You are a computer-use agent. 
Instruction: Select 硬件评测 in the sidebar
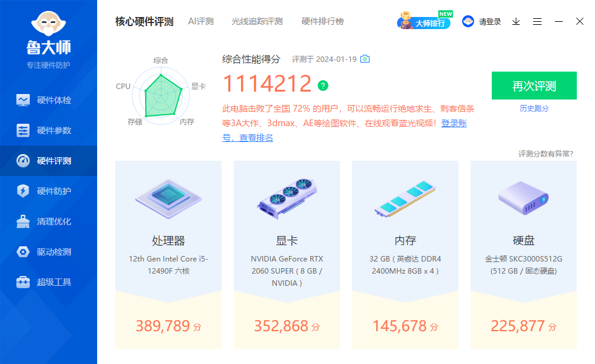point(49,161)
